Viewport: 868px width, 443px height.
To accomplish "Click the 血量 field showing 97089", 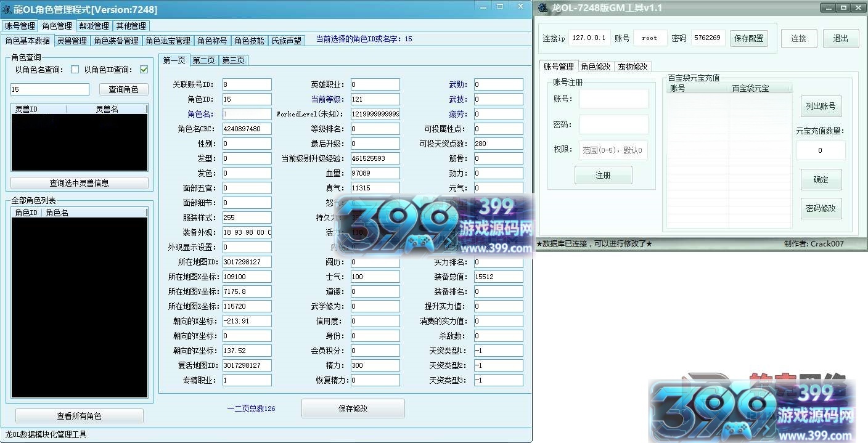I will pos(375,173).
